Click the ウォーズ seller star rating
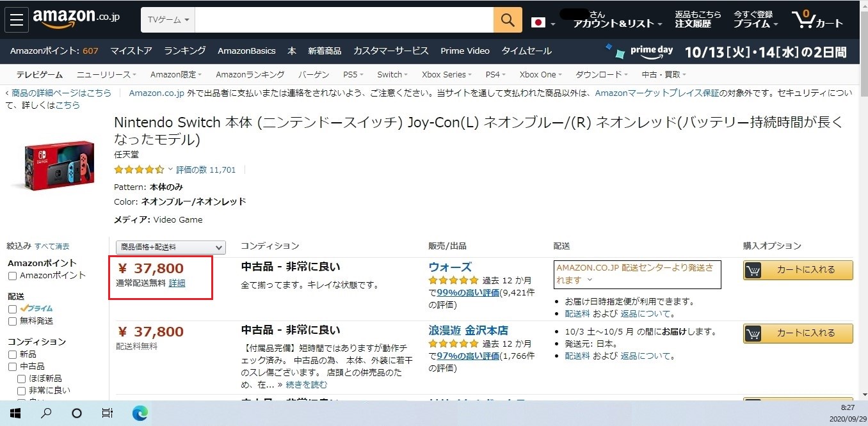The image size is (868, 426). [x=453, y=280]
